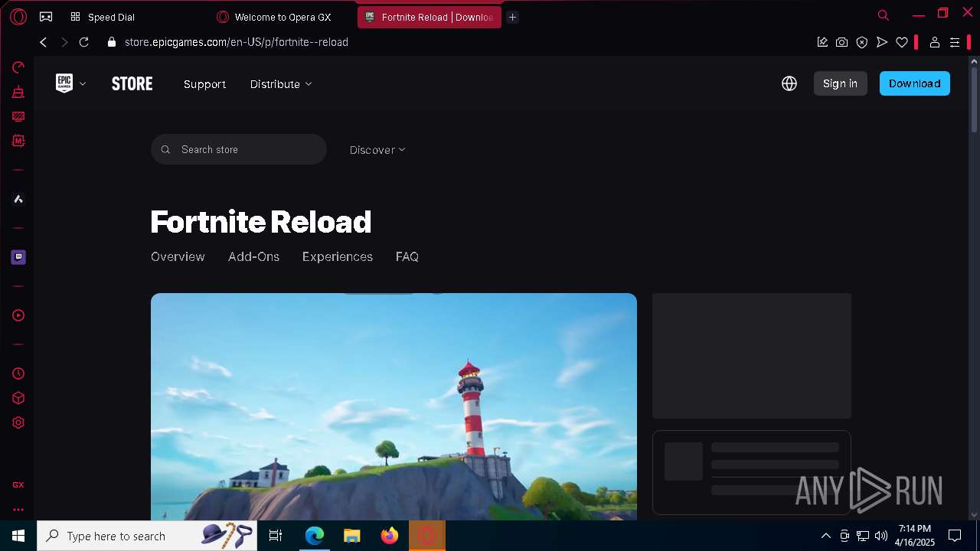Bookmark page with heart icon
This screenshot has height=551, width=980.
902,42
